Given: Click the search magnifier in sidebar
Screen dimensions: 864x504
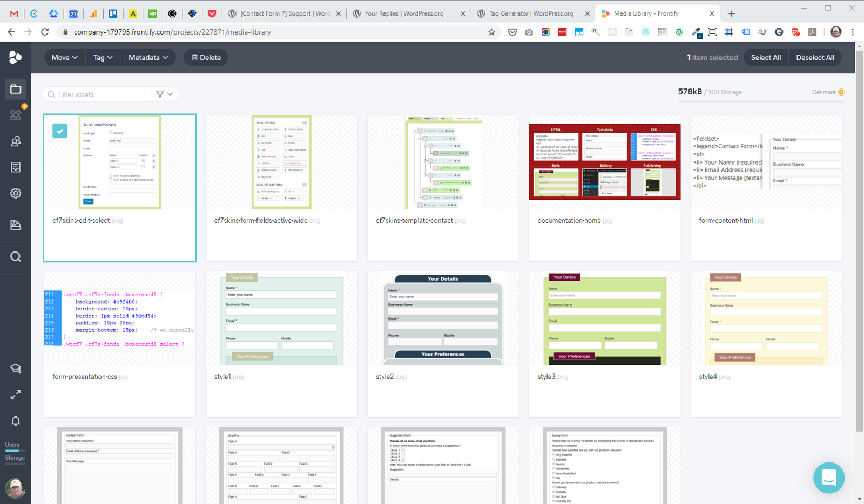Looking at the screenshot, I should (x=16, y=257).
